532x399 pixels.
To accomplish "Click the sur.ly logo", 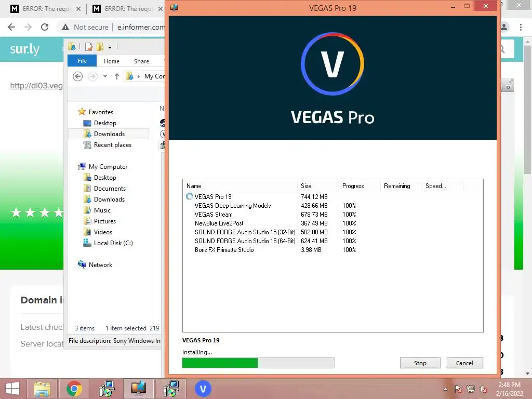I will pos(24,49).
